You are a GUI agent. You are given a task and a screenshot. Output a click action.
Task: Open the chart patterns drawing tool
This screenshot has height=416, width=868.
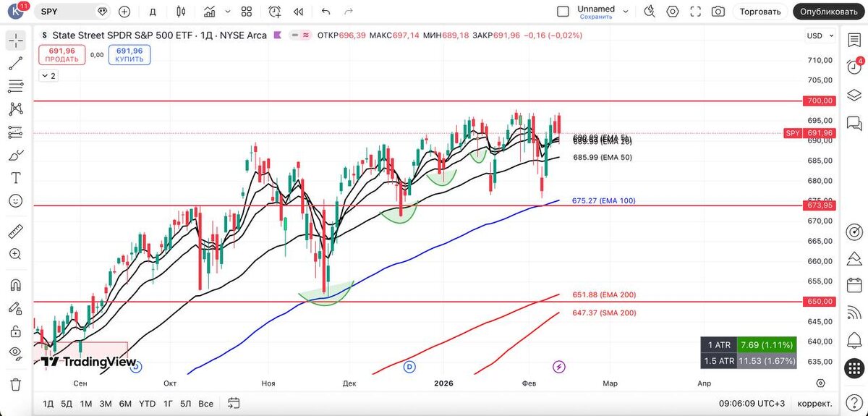click(x=16, y=109)
